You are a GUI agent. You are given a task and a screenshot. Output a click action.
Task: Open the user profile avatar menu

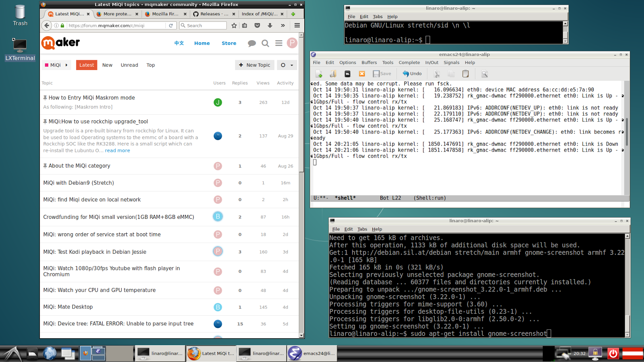coord(292,43)
